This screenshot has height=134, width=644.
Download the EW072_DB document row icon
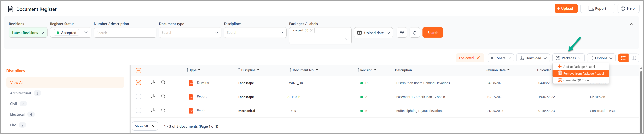154,83
